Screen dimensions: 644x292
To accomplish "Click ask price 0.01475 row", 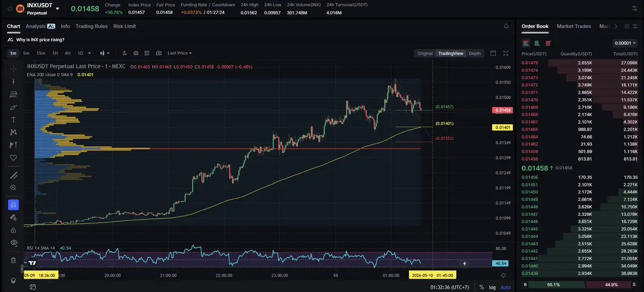I will (x=580, y=63).
